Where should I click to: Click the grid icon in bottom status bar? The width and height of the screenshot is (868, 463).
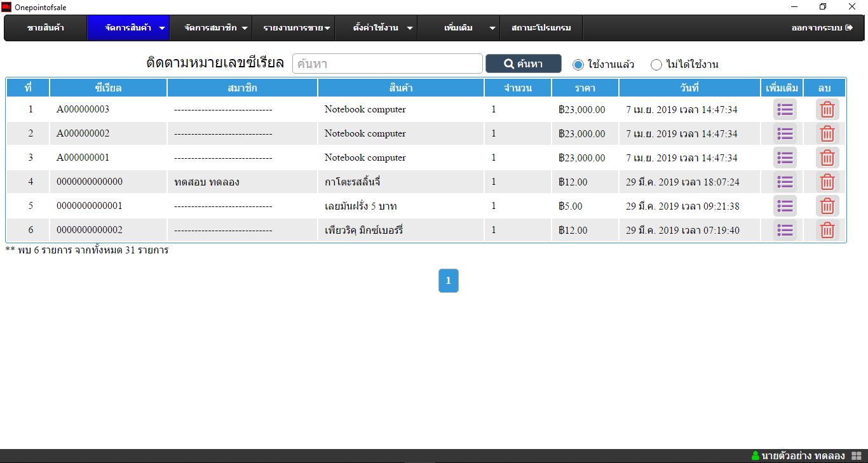tap(856, 456)
